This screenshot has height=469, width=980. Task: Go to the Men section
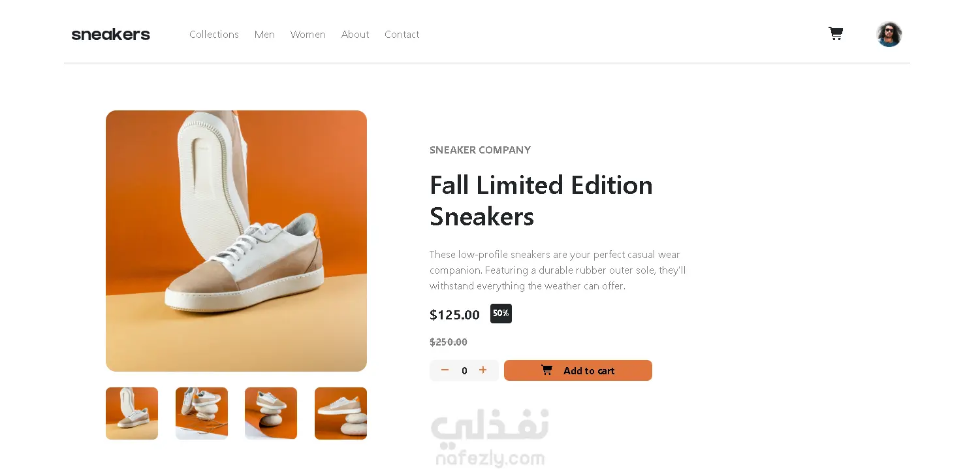coord(264,35)
